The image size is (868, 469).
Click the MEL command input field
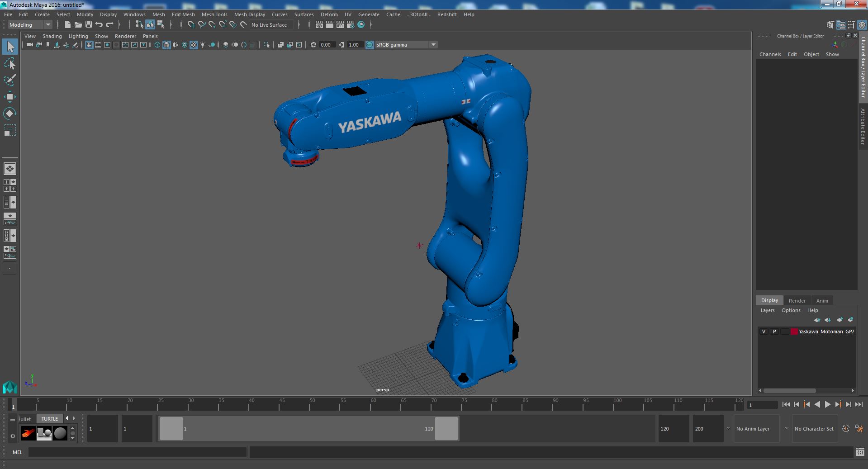pyautogui.click(x=138, y=452)
